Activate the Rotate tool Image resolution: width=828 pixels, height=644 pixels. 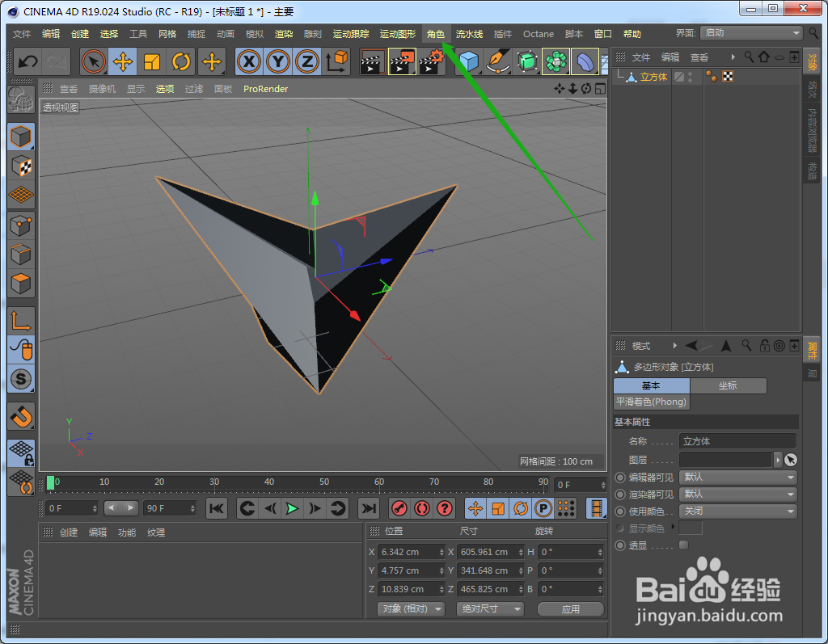click(181, 61)
